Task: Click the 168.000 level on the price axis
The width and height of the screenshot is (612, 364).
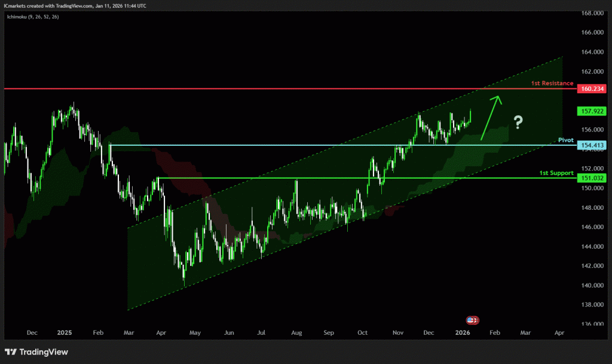Action: 592,13
